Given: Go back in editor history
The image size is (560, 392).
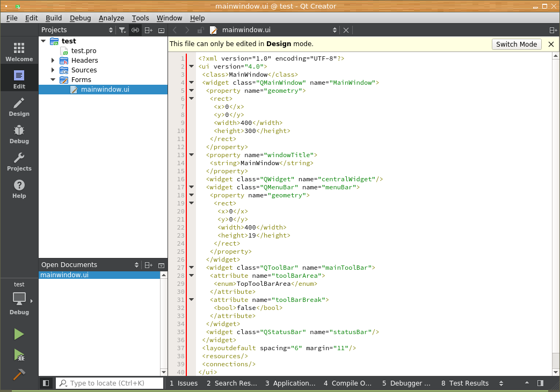Looking at the screenshot, I should (x=174, y=31).
